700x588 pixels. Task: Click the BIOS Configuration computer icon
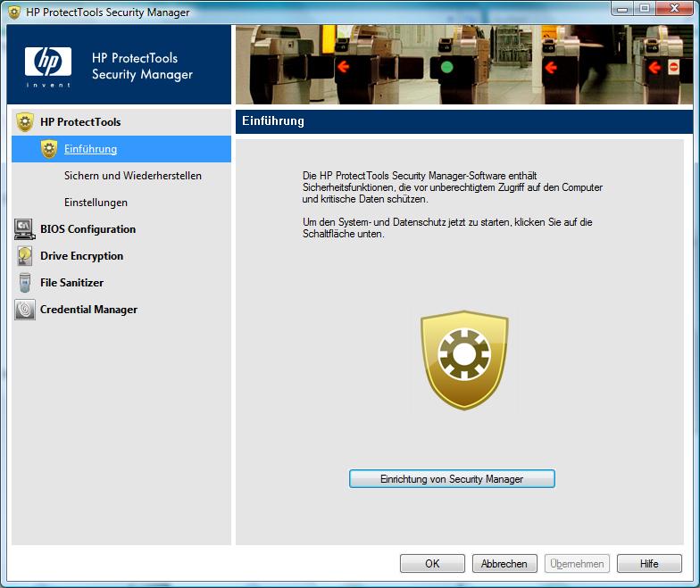pos(25,229)
